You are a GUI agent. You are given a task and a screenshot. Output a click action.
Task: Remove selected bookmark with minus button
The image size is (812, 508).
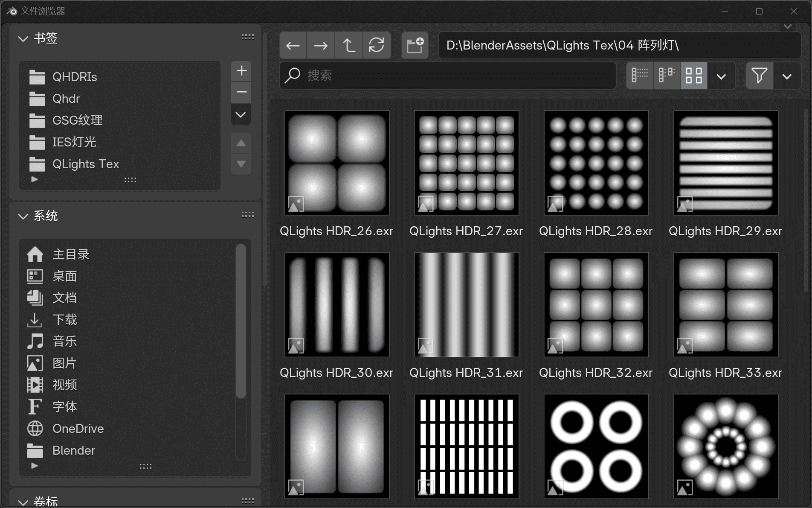pos(241,92)
